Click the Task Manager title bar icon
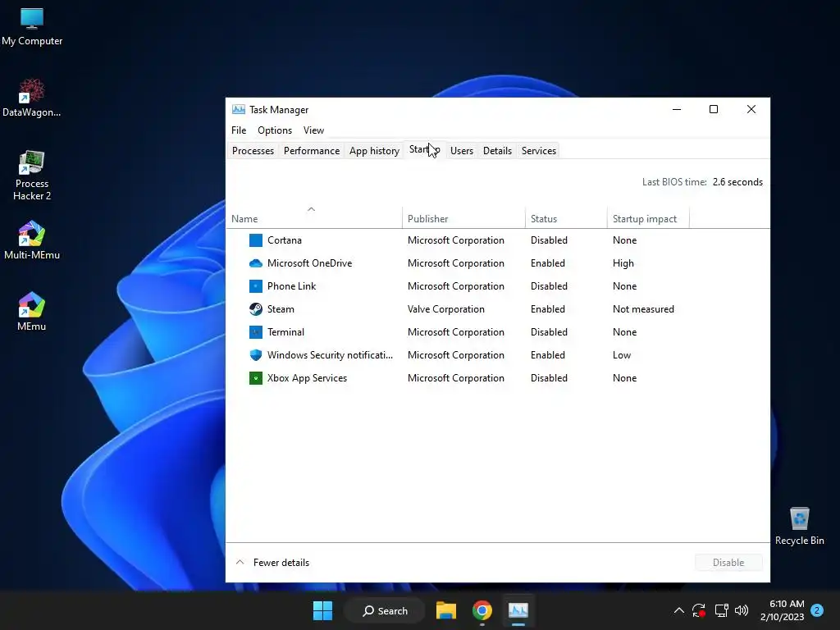Screen dimensions: 840x630 pyautogui.click(x=239, y=110)
